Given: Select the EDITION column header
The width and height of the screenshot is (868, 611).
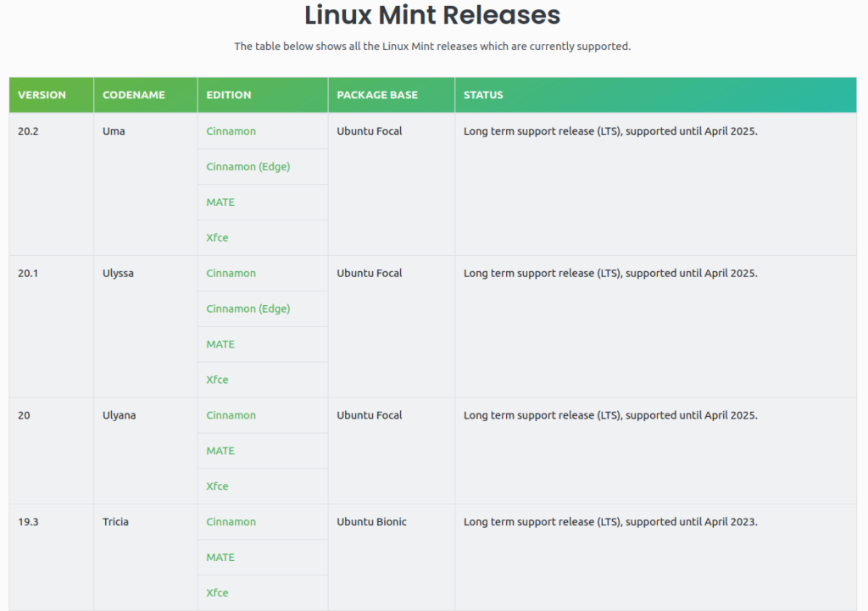Looking at the screenshot, I should pos(229,95).
